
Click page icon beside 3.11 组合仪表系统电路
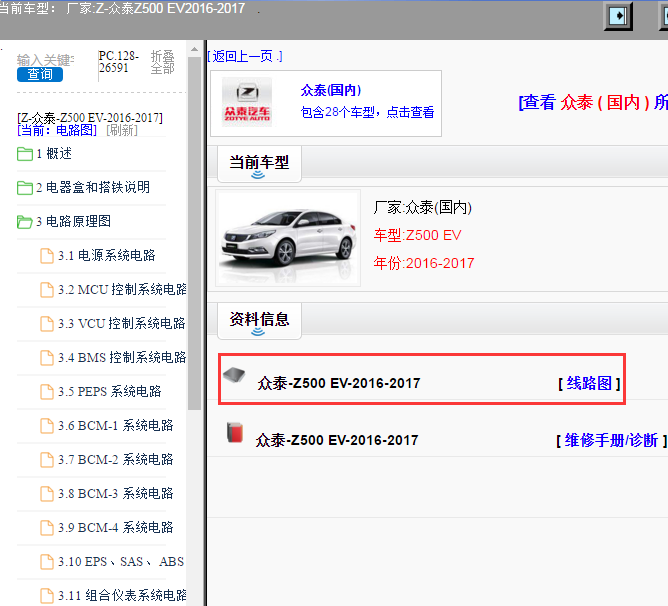tap(47, 596)
